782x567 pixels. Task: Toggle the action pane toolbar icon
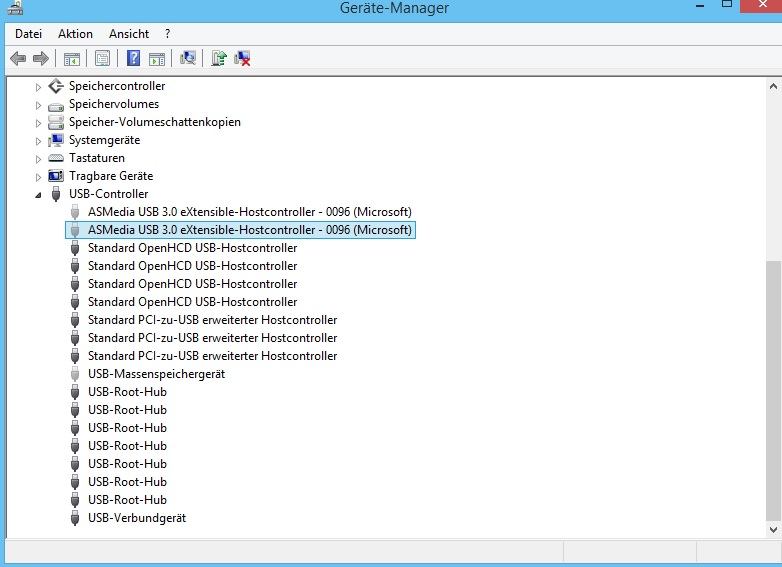point(157,59)
